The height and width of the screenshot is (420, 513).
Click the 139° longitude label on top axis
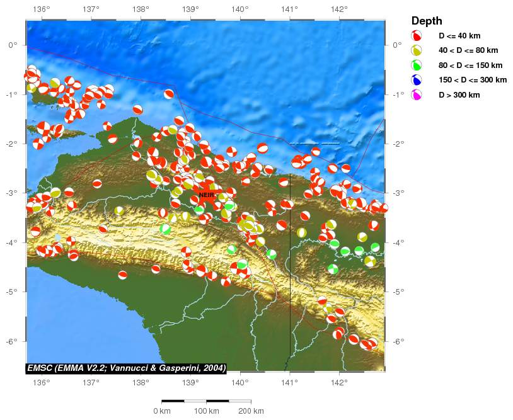190,9
